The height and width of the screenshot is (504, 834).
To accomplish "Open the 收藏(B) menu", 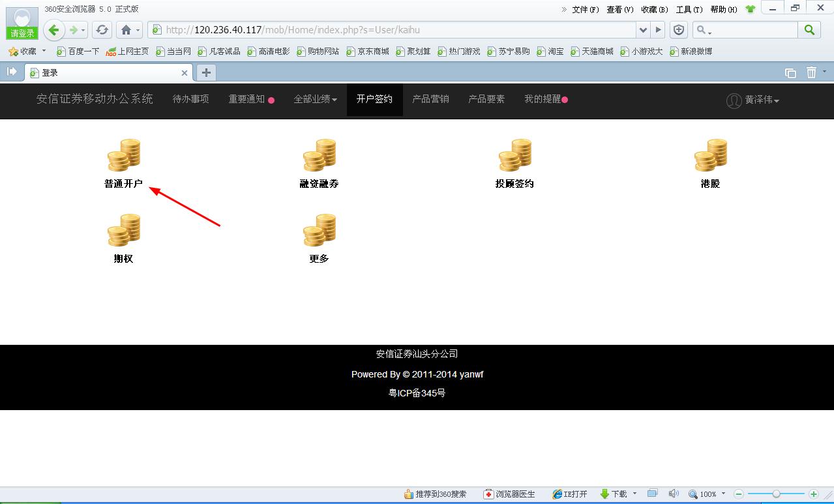I will [x=655, y=9].
